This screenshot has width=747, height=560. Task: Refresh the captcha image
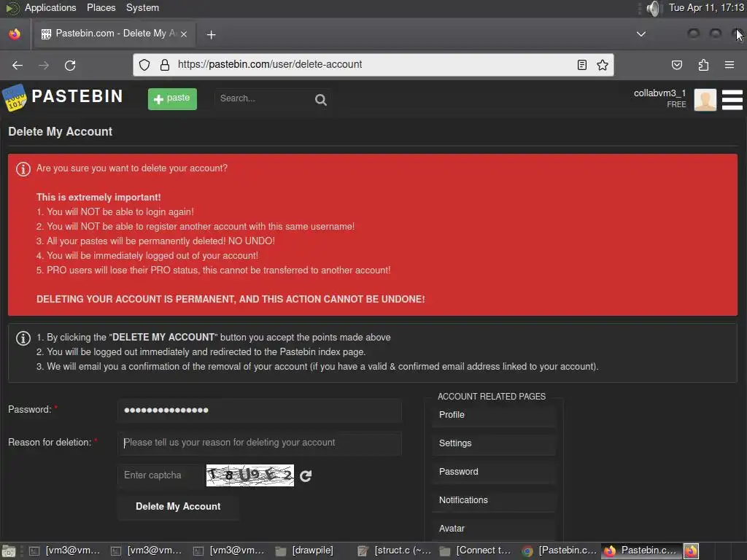click(306, 475)
